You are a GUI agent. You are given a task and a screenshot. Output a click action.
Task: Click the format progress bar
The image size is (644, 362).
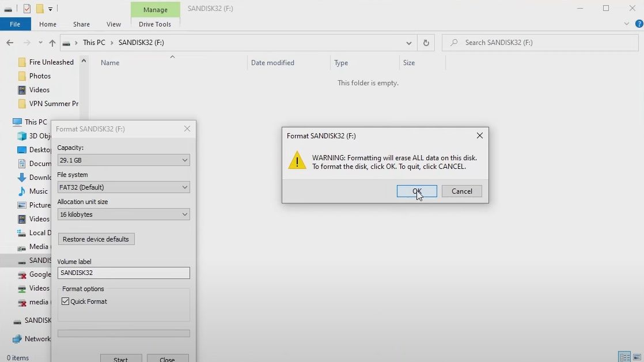coord(123,333)
